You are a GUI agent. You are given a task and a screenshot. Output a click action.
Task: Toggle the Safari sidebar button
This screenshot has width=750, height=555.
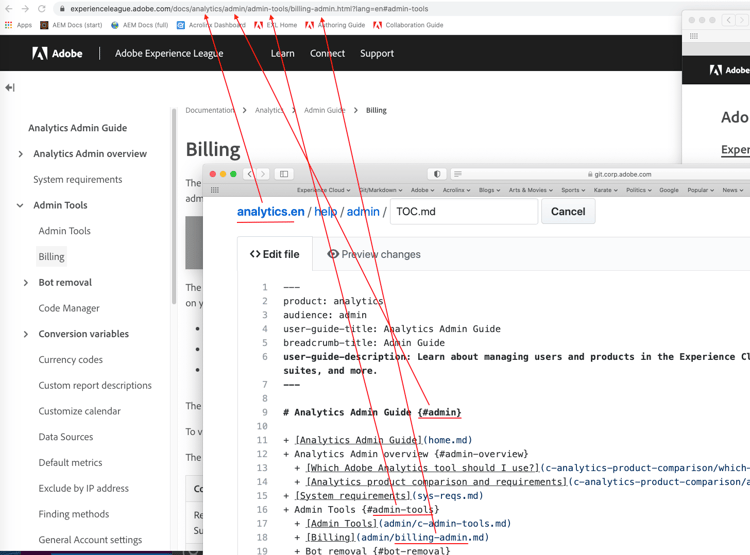click(x=284, y=174)
